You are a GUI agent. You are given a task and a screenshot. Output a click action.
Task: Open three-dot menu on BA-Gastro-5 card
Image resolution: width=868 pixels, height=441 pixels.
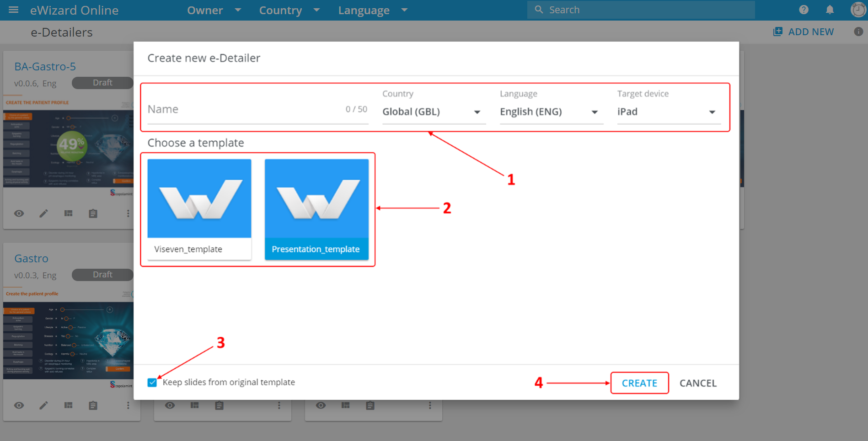pos(128,213)
